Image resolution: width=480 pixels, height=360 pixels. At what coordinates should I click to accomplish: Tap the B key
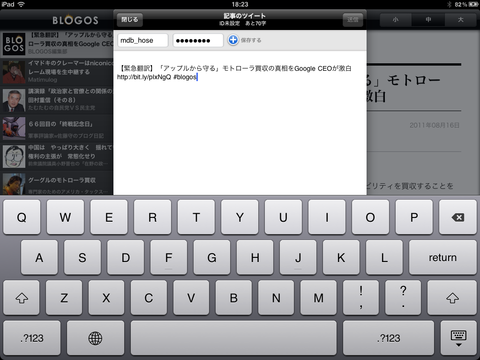[234, 298]
